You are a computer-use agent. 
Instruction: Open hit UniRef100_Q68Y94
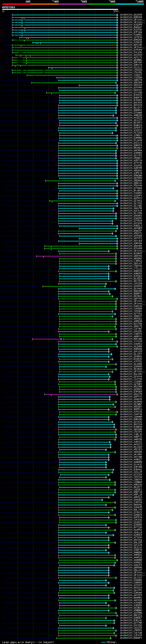coord(131,256)
